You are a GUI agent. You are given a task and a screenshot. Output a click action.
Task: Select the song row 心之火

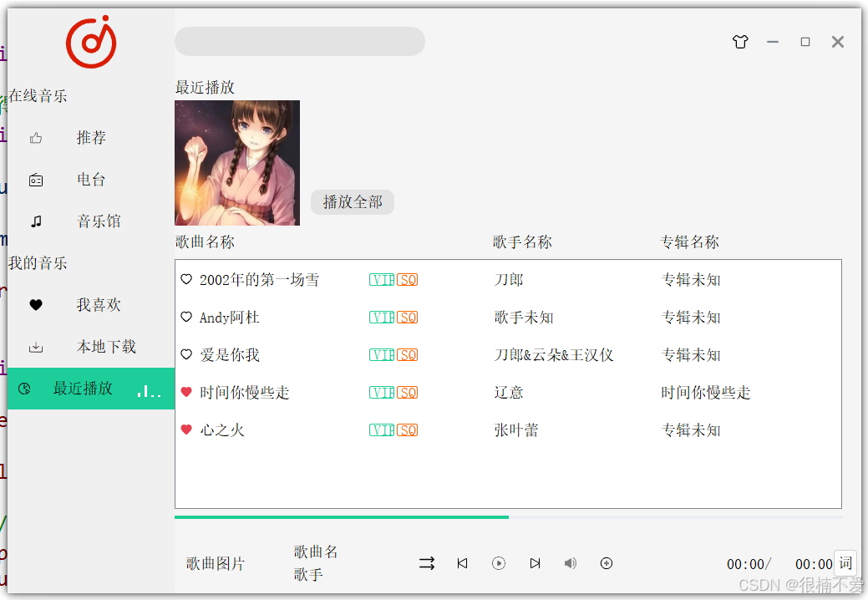click(508, 430)
